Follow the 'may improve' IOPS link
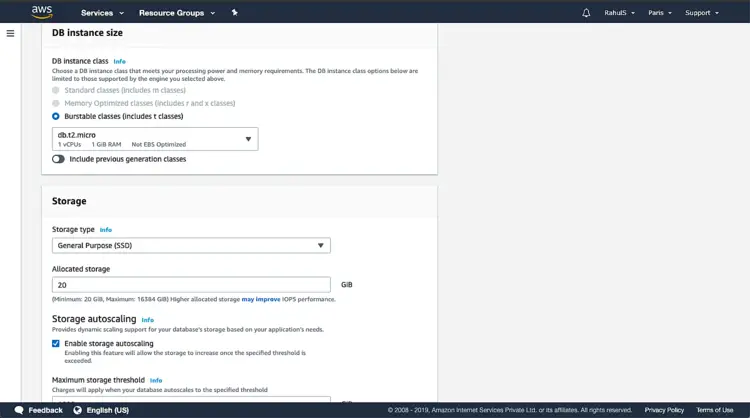The width and height of the screenshot is (750, 418). pyautogui.click(x=261, y=299)
